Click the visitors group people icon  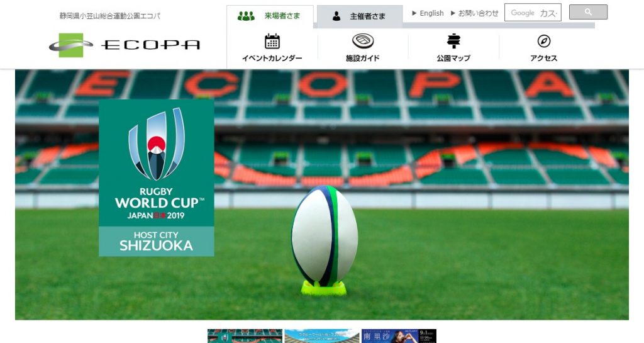pyautogui.click(x=246, y=16)
